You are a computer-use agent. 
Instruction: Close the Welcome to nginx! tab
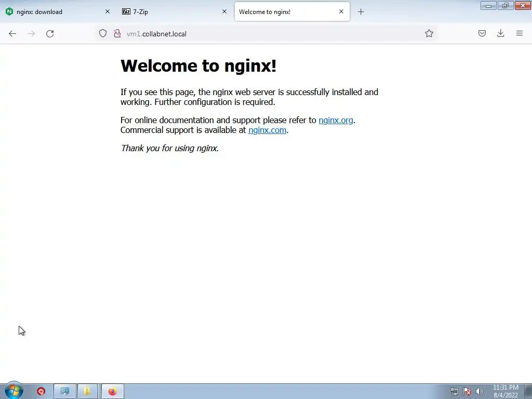(341, 11)
